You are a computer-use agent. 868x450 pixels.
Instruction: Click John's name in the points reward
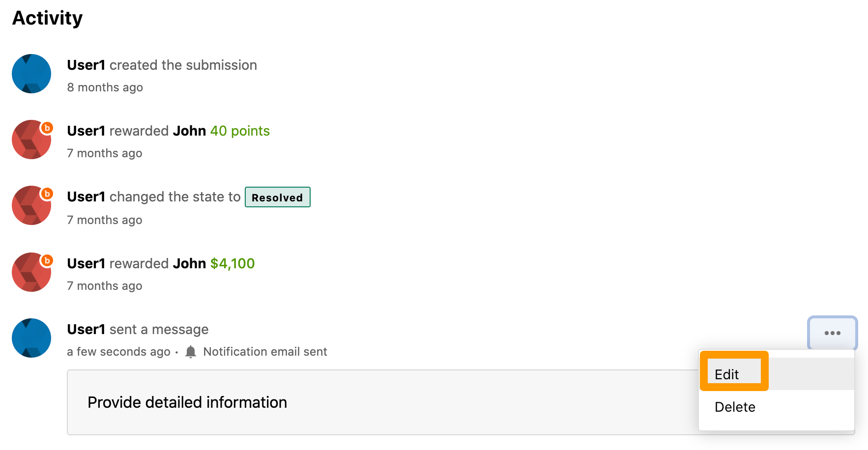(x=189, y=131)
